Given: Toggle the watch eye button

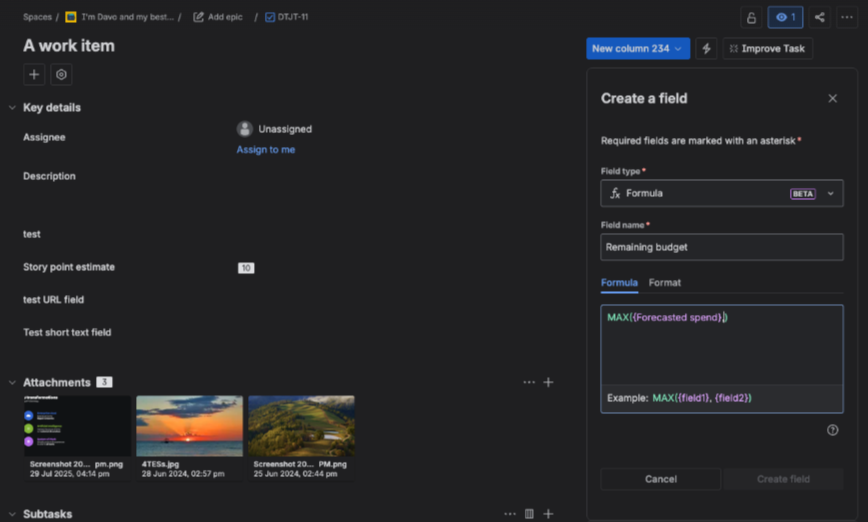Looking at the screenshot, I should pos(786,18).
